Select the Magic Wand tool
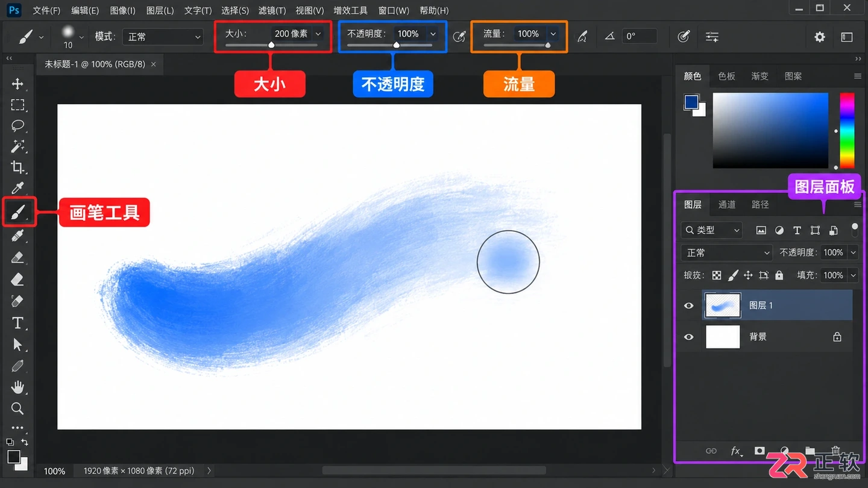This screenshot has width=868, height=488. tap(17, 146)
